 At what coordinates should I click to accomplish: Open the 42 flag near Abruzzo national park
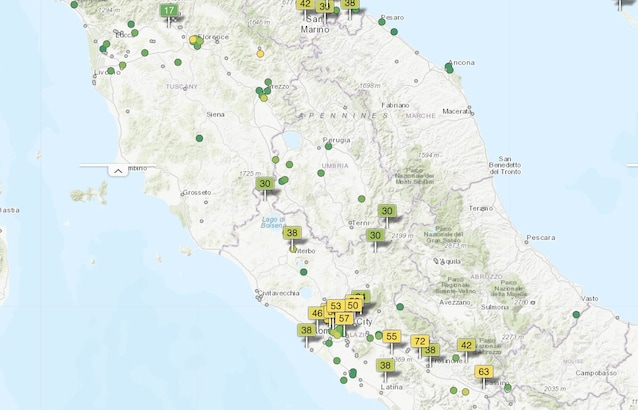(x=466, y=345)
